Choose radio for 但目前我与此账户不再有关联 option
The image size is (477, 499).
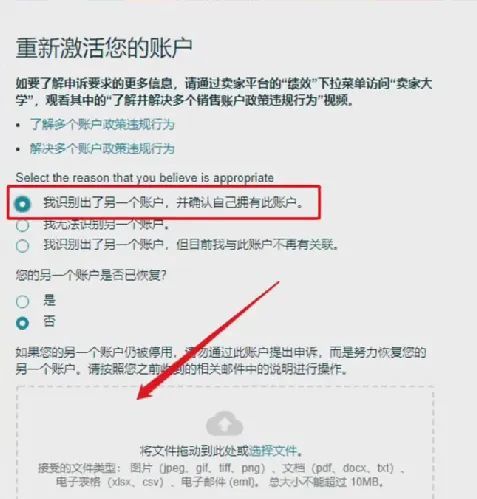pos(23,246)
